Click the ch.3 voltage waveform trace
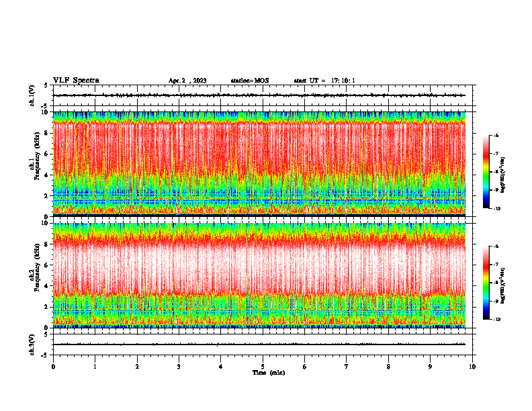The width and height of the screenshot is (532, 411). coord(259,345)
